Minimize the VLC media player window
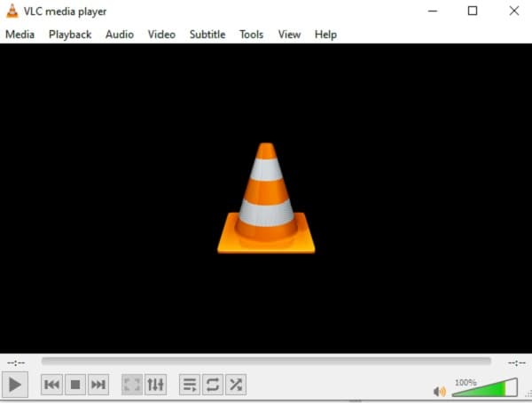The image size is (532, 405). tap(433, 11)
